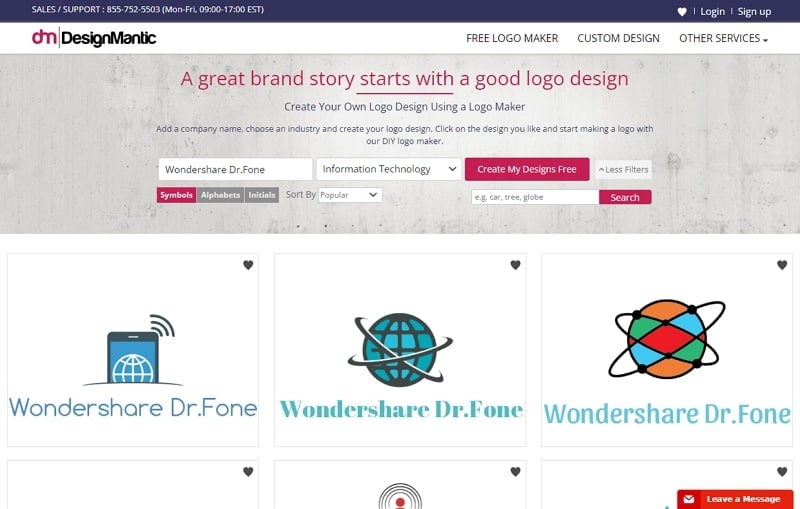Image resolution: width=800 pixels, height=509 pixels.
Task: Open the Information Technology industry dropdown
Action: pyautogui.click(x=389, y=169)
